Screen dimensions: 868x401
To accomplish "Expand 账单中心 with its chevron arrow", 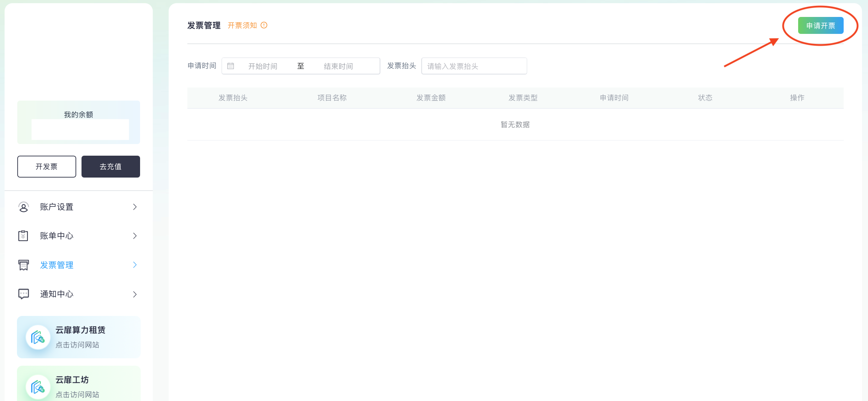I will (135, 236).
